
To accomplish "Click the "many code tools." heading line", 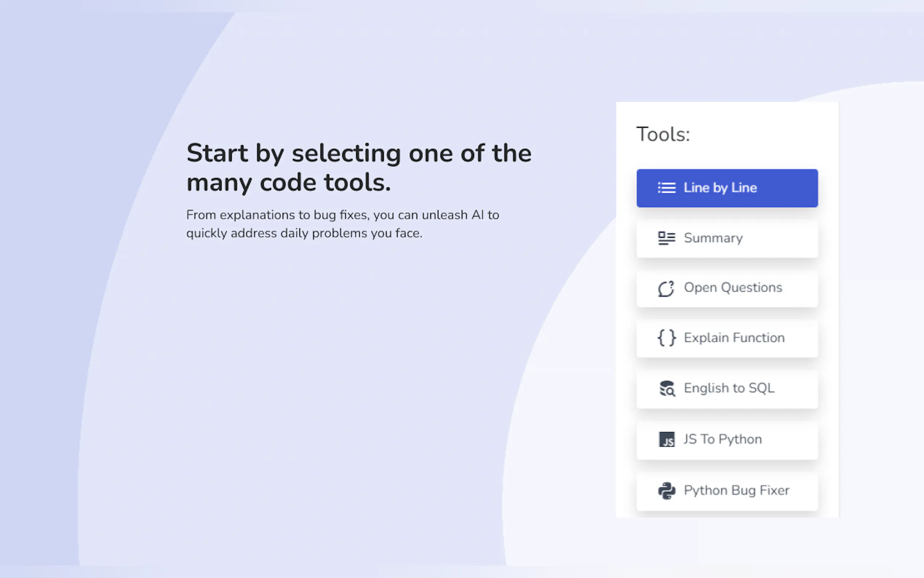I will (x=288, y=182).
